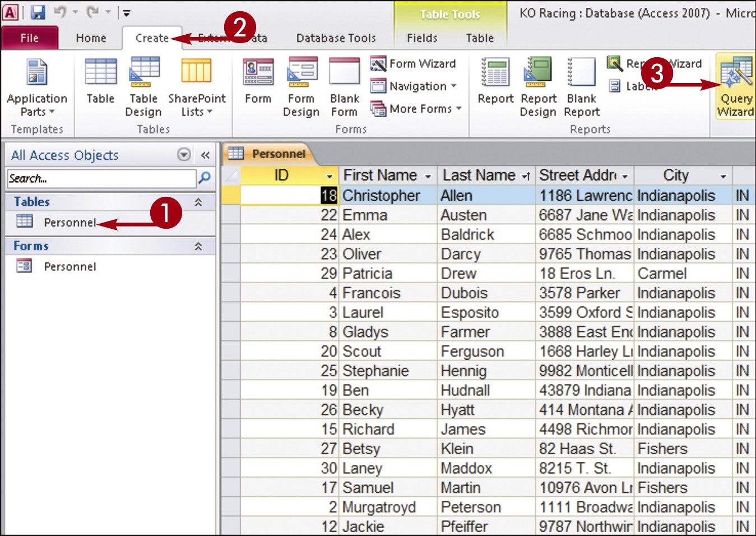
Task: Click the Save icon in quick access toolbar
Action: tap(38, 12)
